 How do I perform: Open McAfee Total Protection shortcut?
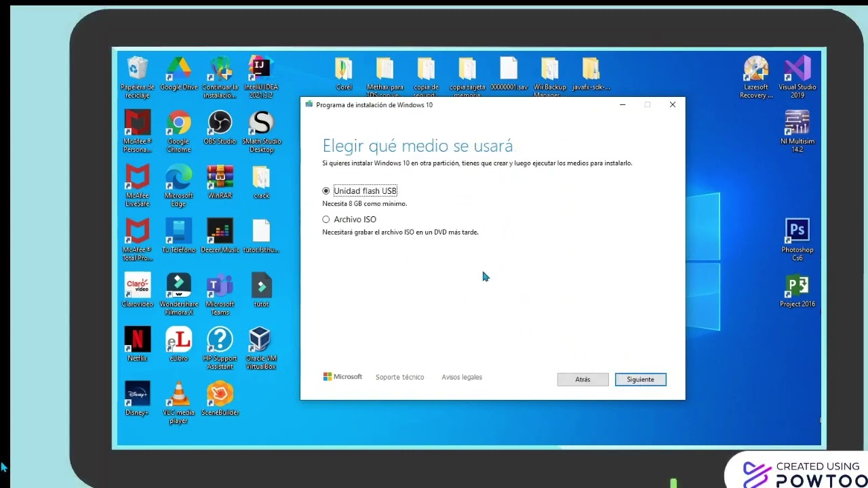pyautogui.click(x=138, y=231)
